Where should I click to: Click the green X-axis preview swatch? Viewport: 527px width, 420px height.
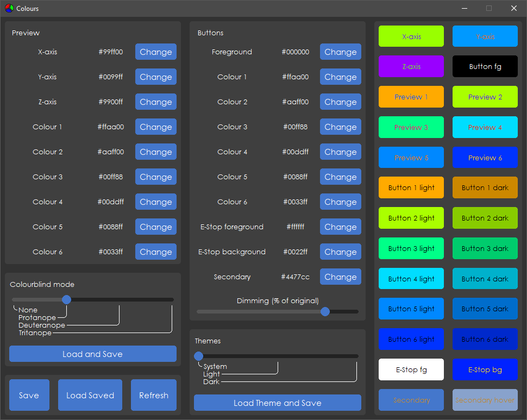coord(411,36)
